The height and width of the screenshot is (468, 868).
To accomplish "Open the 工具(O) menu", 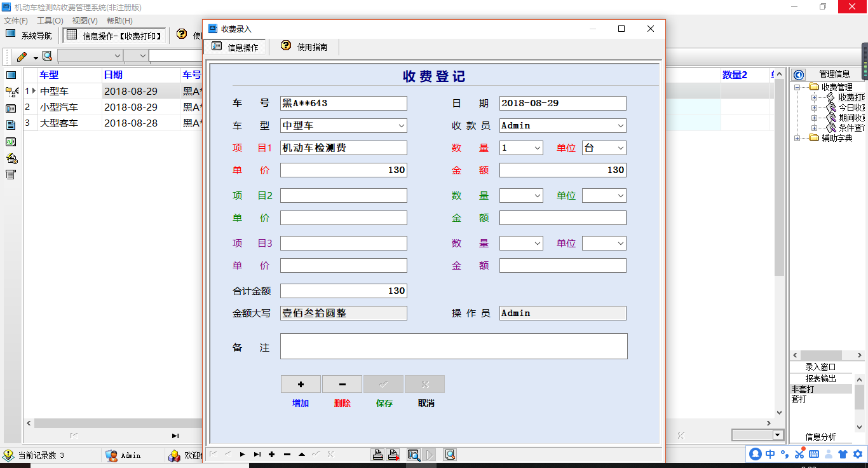I will [x=50, y=21].
